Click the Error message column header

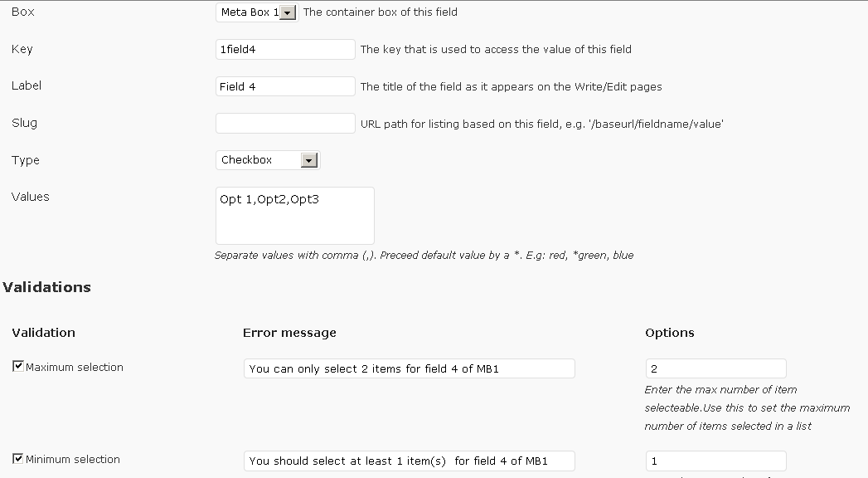pyautogui.click(x=289, y=333)
